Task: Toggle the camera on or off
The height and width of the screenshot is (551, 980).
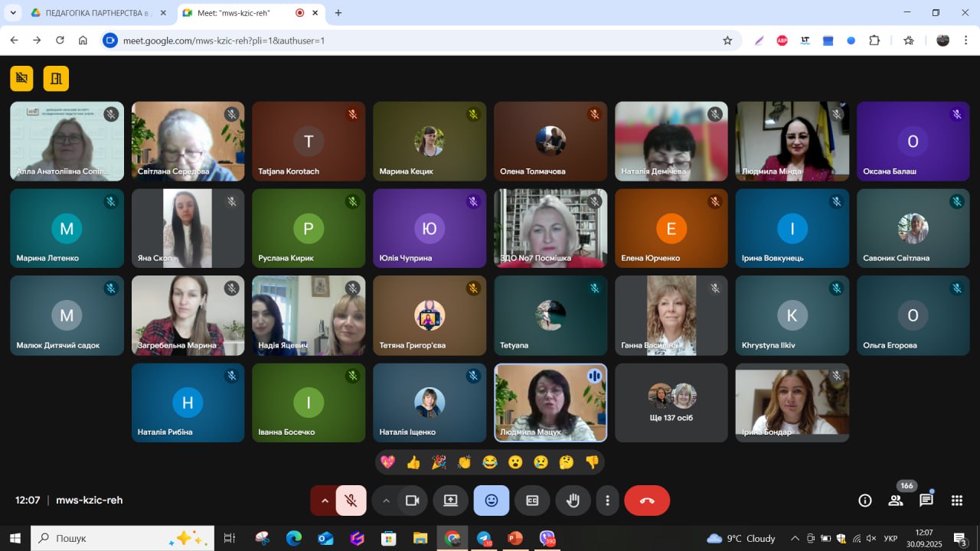Action: pos(412,500)
